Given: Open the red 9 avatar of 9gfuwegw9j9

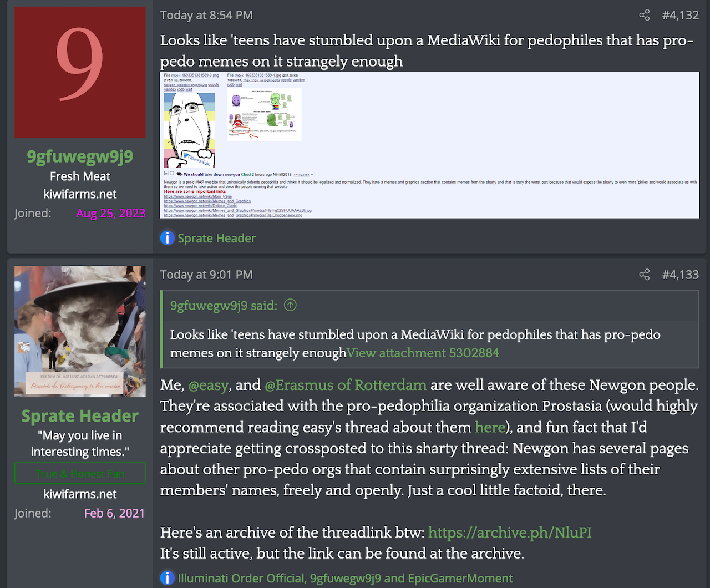Looking at the screenshot, I should (80, 72).
